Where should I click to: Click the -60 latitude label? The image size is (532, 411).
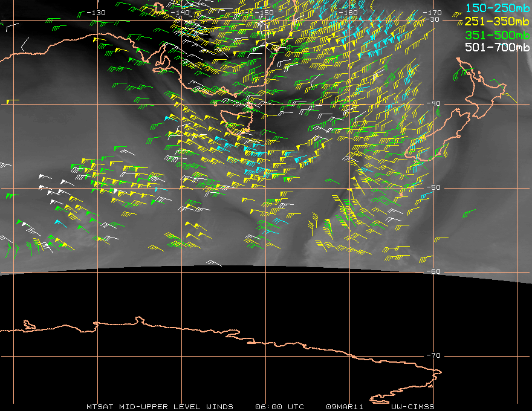tap(433, 271)
